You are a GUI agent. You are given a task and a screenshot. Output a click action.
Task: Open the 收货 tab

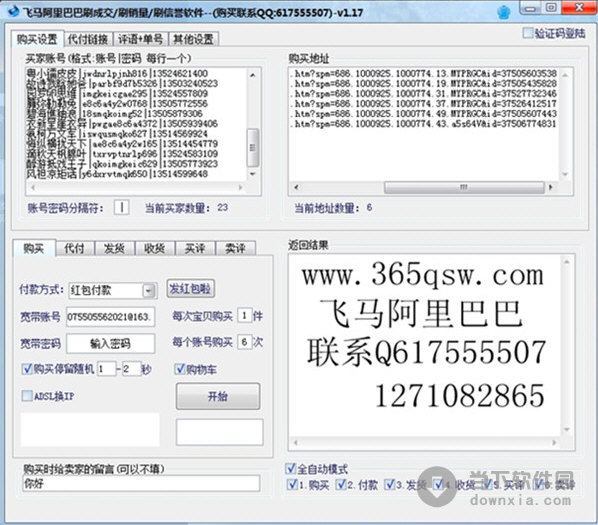tap(154, 249)
